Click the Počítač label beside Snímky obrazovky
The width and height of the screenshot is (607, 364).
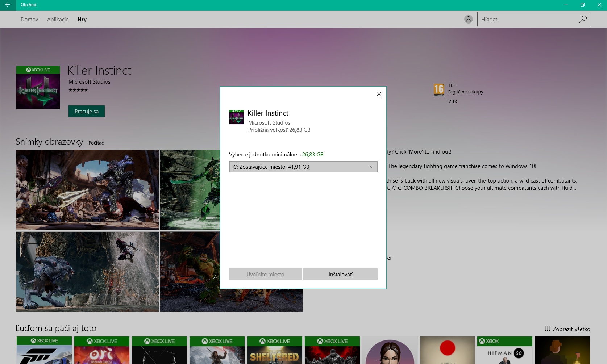click(x=96, y=143)
